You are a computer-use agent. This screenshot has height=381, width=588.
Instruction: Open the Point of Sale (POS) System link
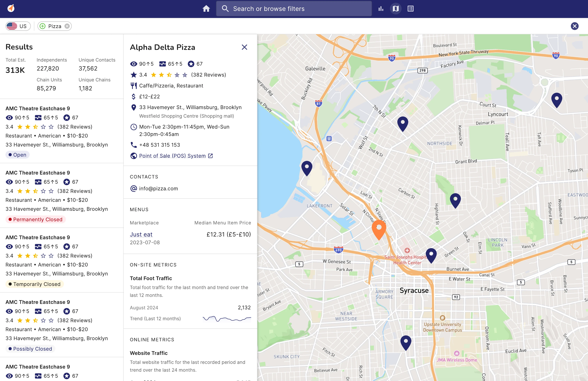[173, 156]
